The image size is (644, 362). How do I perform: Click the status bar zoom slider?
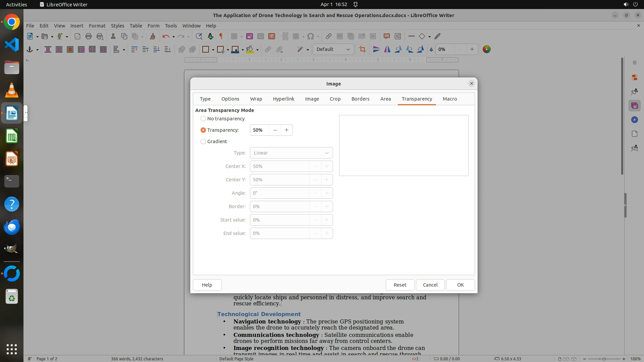[x=604, y=359]
